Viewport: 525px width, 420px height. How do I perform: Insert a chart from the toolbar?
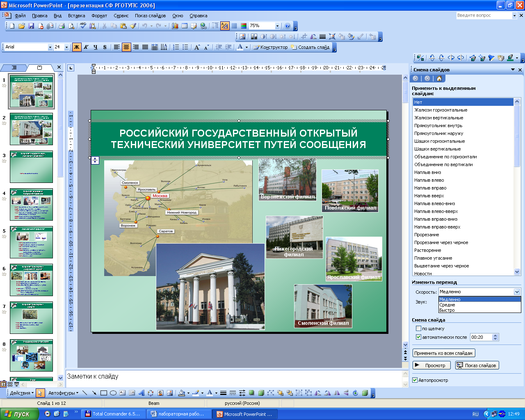coord(175,26)
